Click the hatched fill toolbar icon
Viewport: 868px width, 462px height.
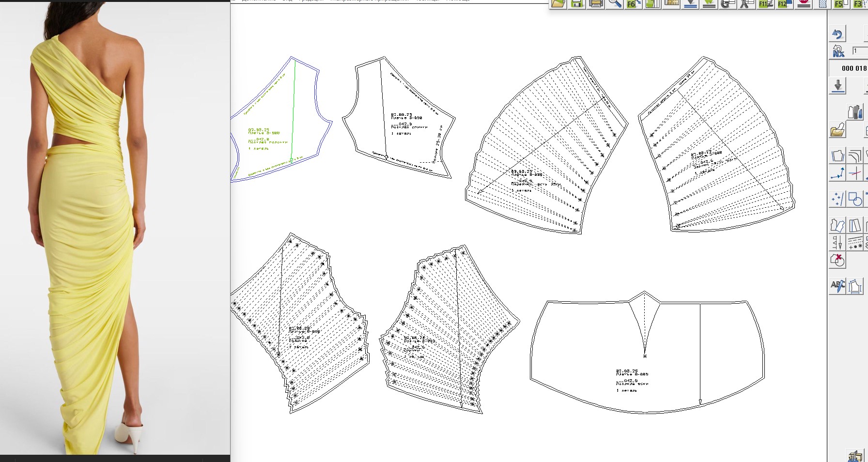coord(822,4)
